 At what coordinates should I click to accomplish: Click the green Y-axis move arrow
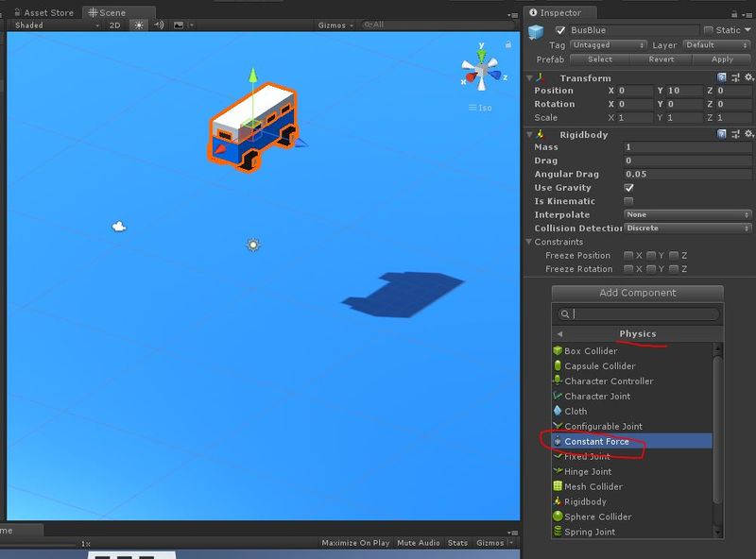pos(253,76)
